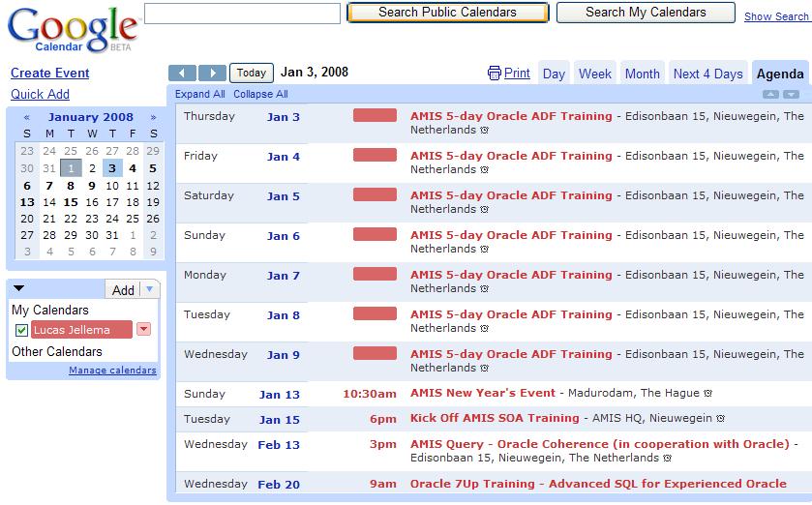Click in the calendar search text field
This screenshot has width=812, height=505.
click(242, 14)
